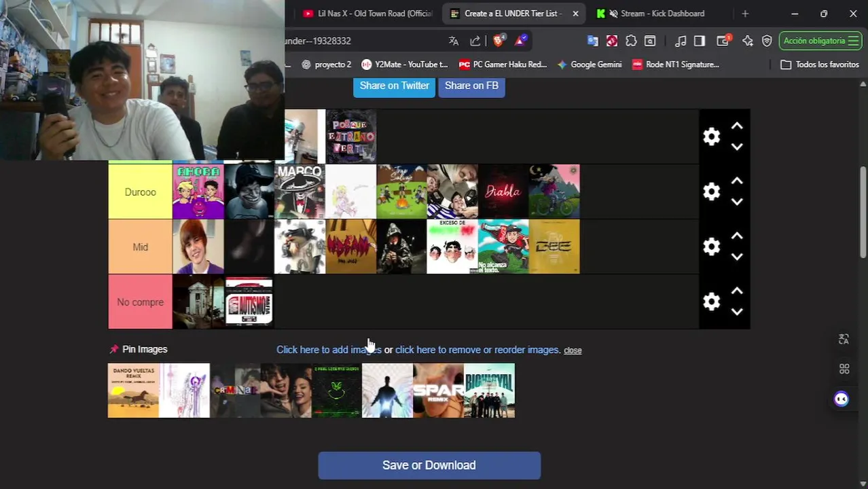This screenshot has height=489, width=868.
Task: Select the green campfire cover in Durooo tier
Action: tap(401, 192)
